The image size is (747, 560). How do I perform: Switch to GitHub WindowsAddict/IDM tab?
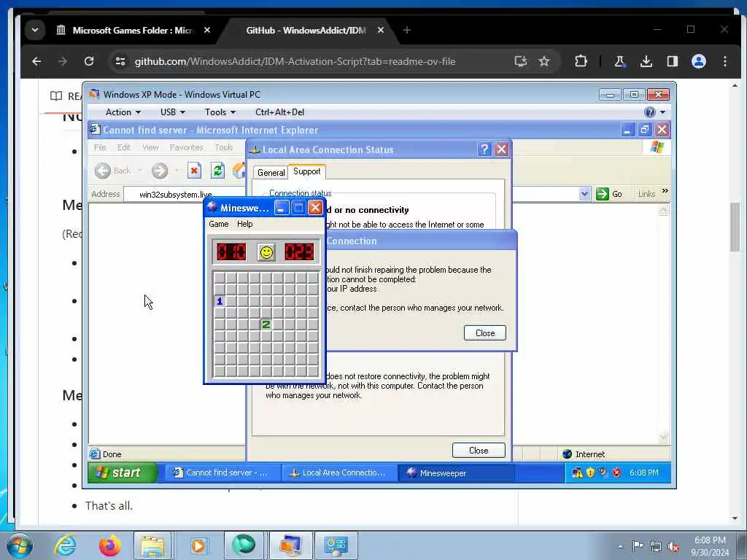pyautogui.click(x=306, y=31)
